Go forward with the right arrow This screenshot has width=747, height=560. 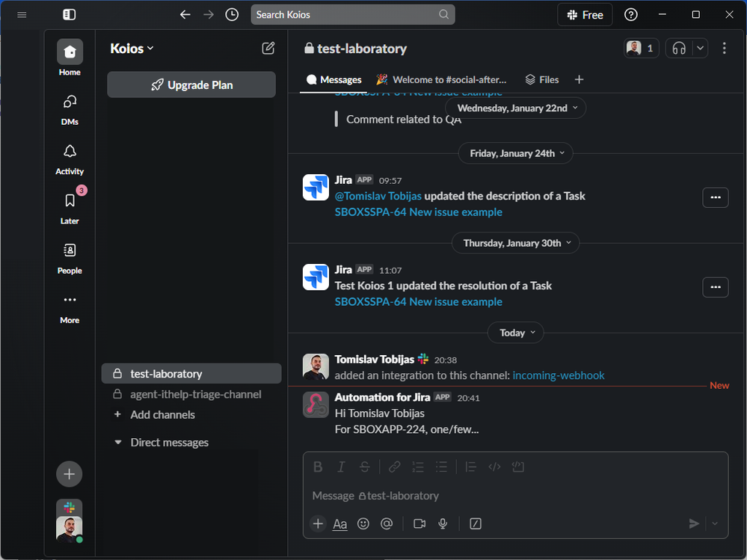(209, 15)
